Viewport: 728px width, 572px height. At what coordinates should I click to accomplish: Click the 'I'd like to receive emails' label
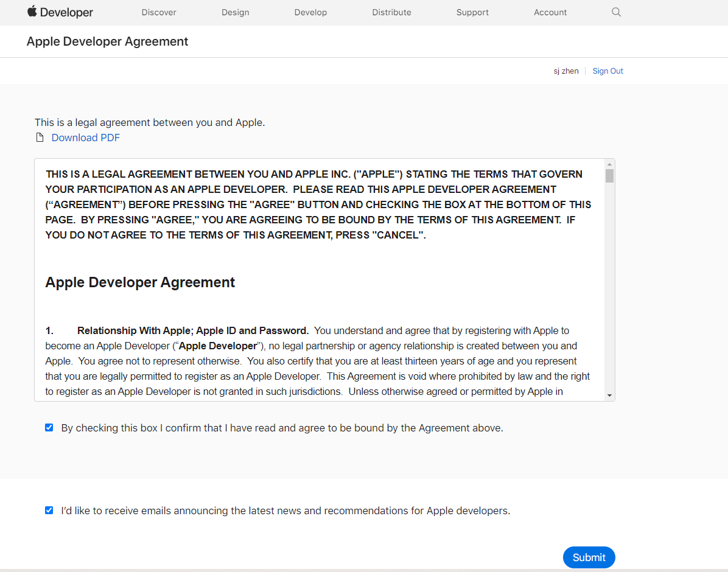pyautogui.click(x=285, y=511)
